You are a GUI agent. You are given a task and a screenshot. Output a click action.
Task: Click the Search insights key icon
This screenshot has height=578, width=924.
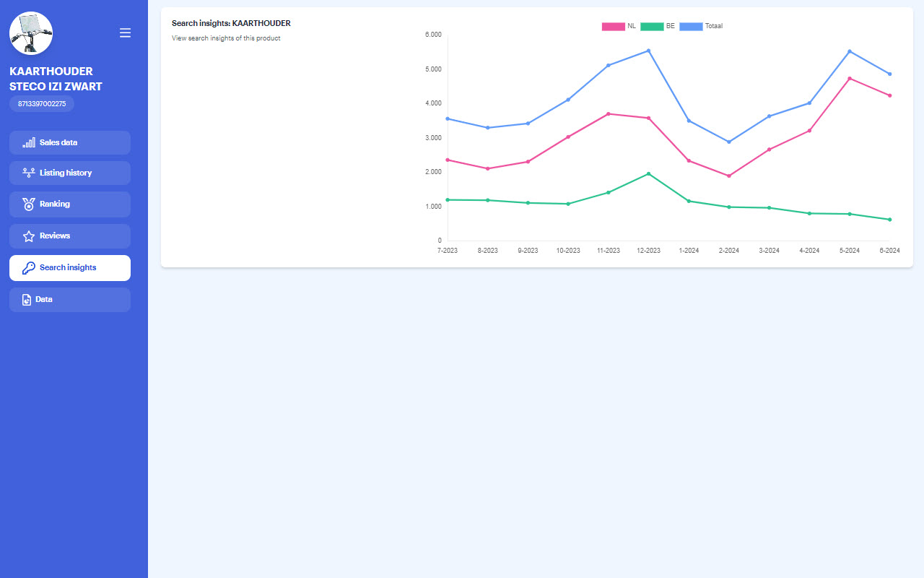29,268
